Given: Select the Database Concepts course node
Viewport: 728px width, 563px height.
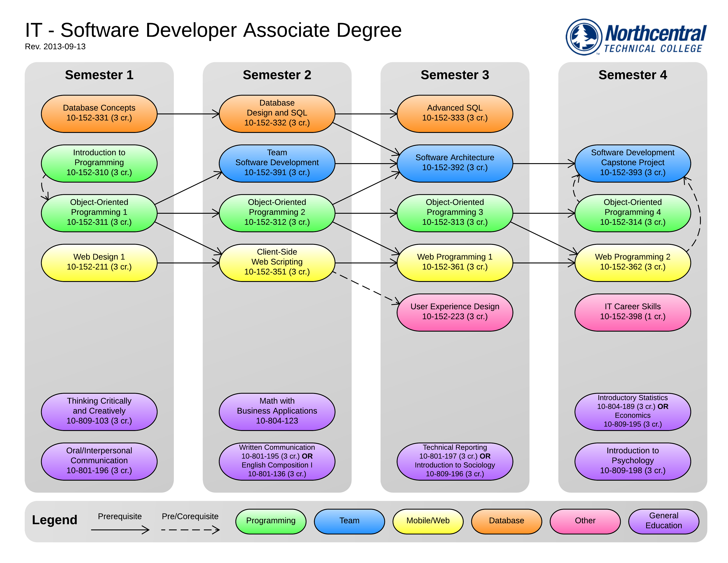Looking at the screenshot, I should (99, 113).
